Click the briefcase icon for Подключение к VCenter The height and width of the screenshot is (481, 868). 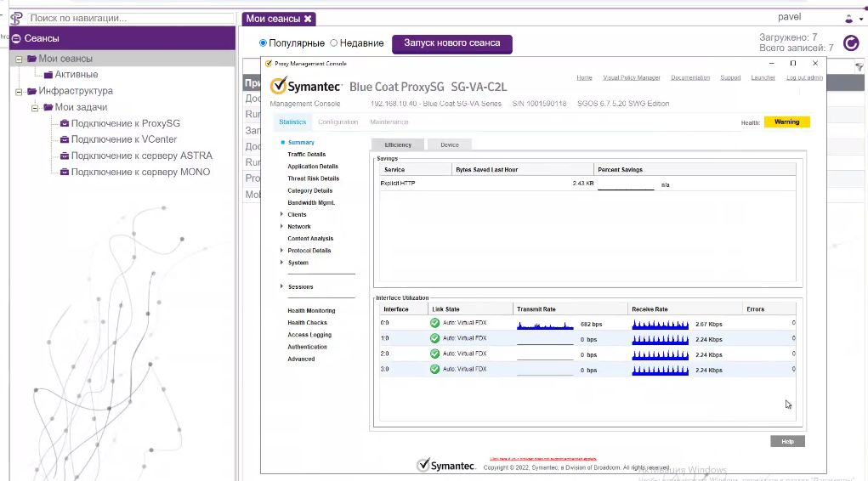point(64,139)
